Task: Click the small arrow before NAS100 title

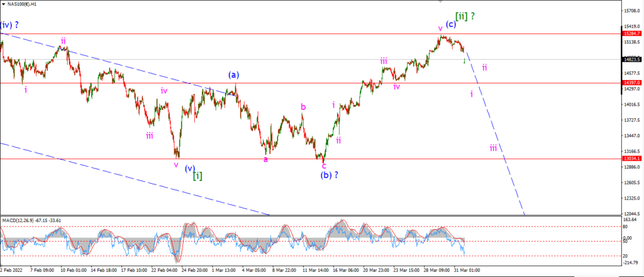Action: point(4,4)
